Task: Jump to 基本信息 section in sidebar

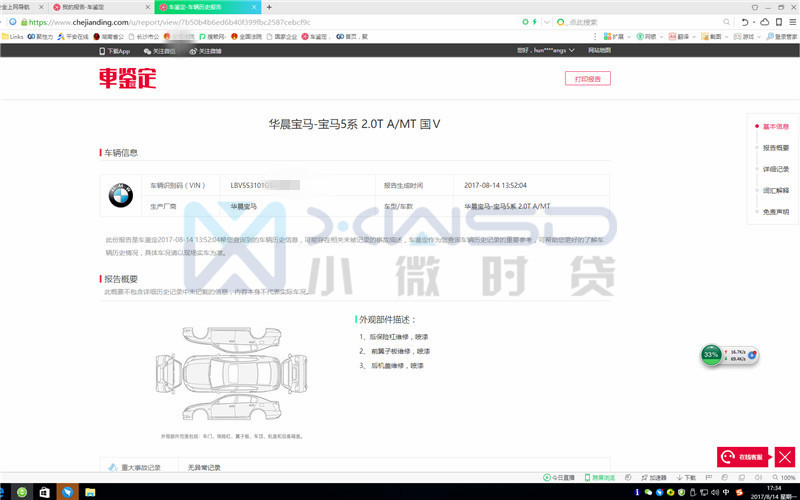Action: (x=775, y=127)
